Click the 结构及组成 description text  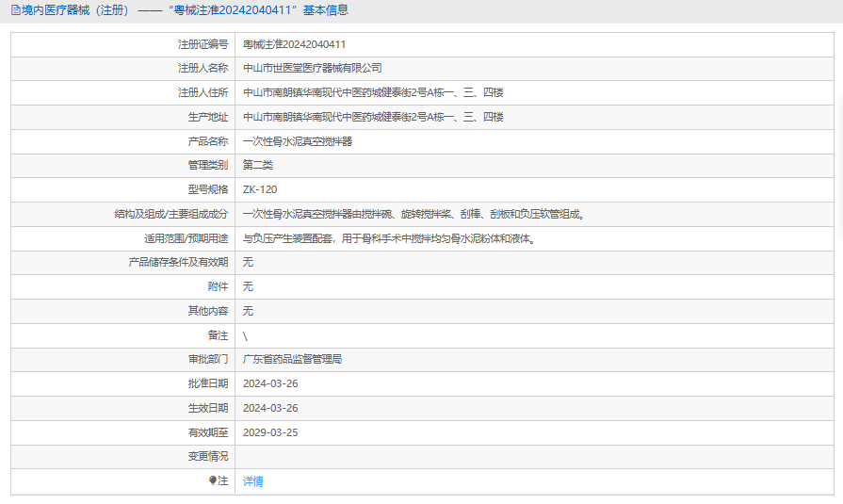[x=414, y=214]
